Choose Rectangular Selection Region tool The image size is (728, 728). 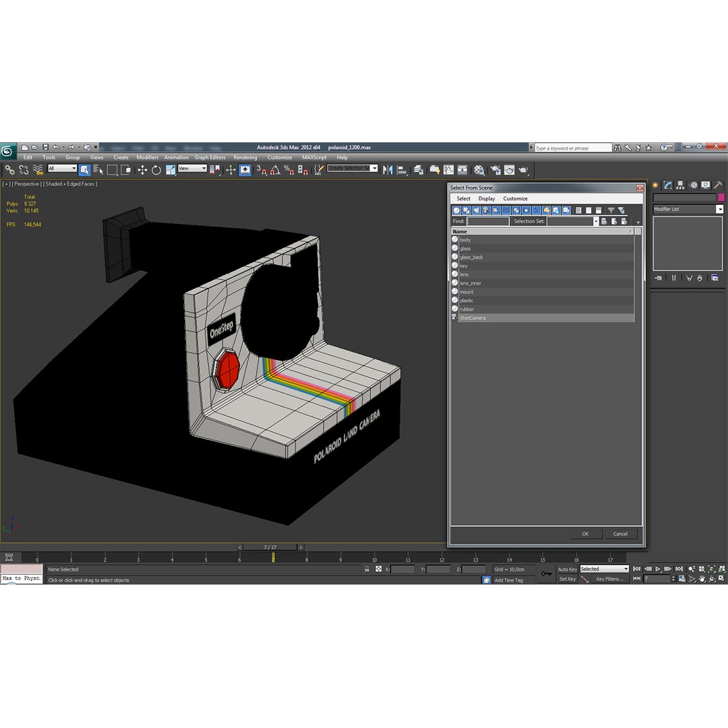[112, 170]
